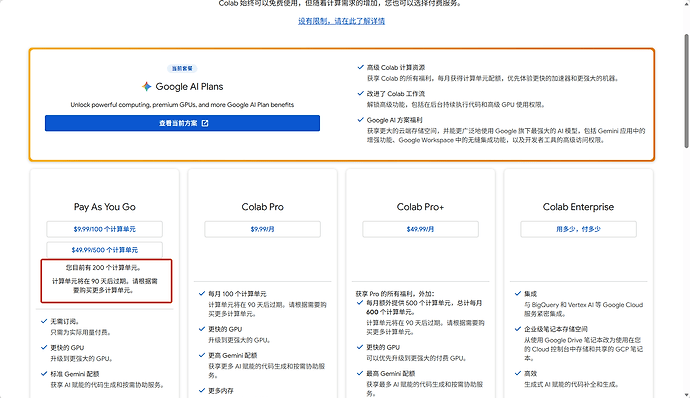
Task: Click the checkmark next to 每月 100 个计算单元
Action: (202, 294)
